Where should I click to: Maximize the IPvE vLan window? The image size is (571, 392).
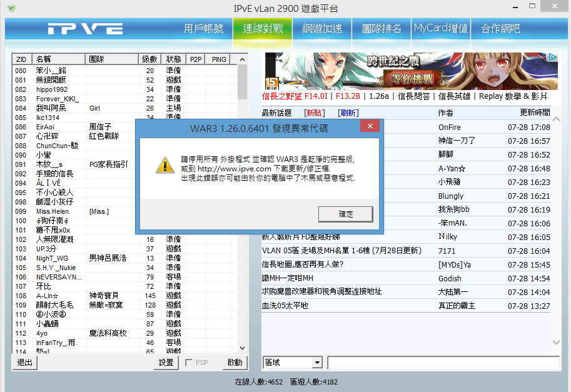click(532, 6)
